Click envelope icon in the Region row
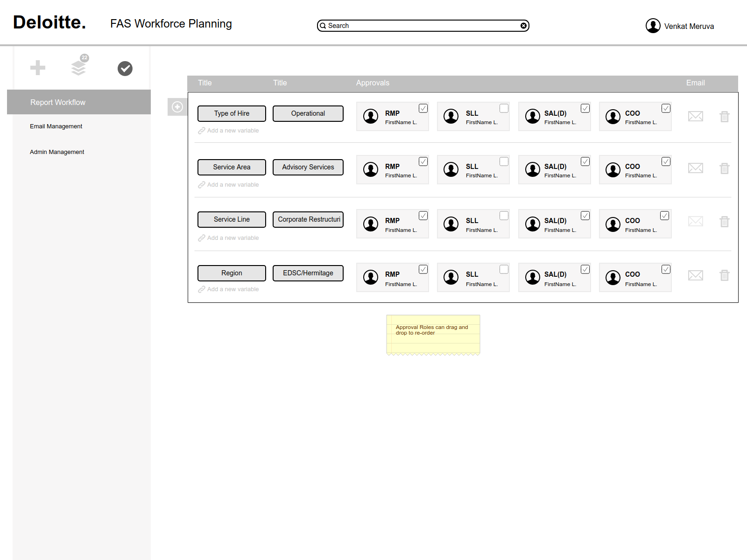The height and width of the screenshot is (560, 747). click(696, 275)
